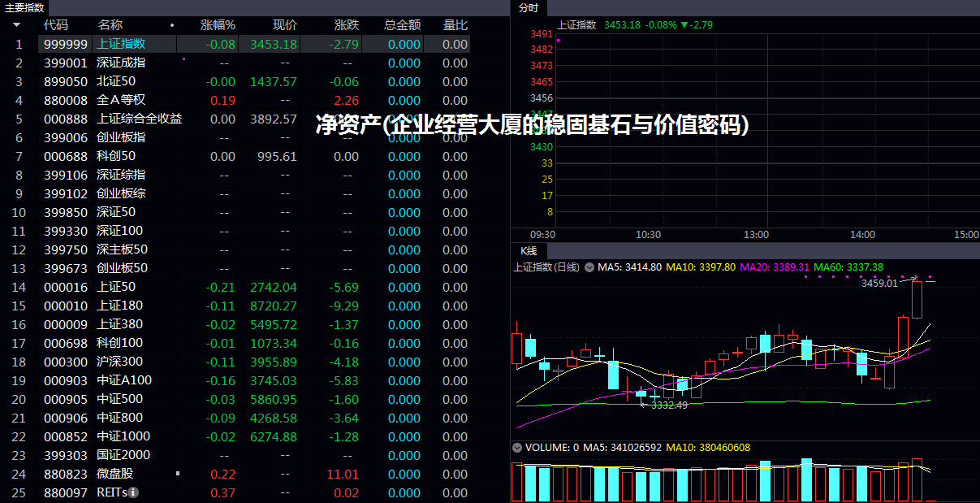Select the 深证50 row

coord(235,212)
